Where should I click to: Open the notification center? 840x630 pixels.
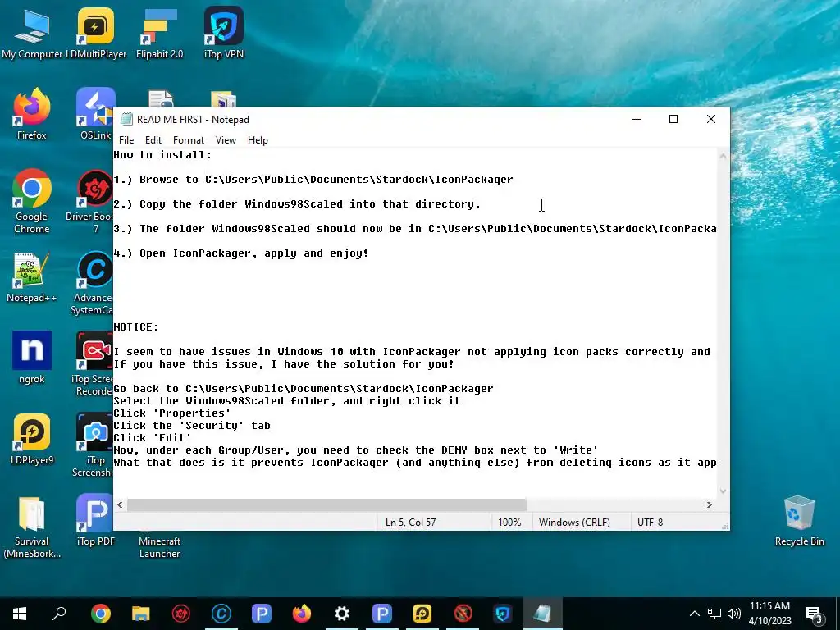pyautogui.click(x=815, y=615)
